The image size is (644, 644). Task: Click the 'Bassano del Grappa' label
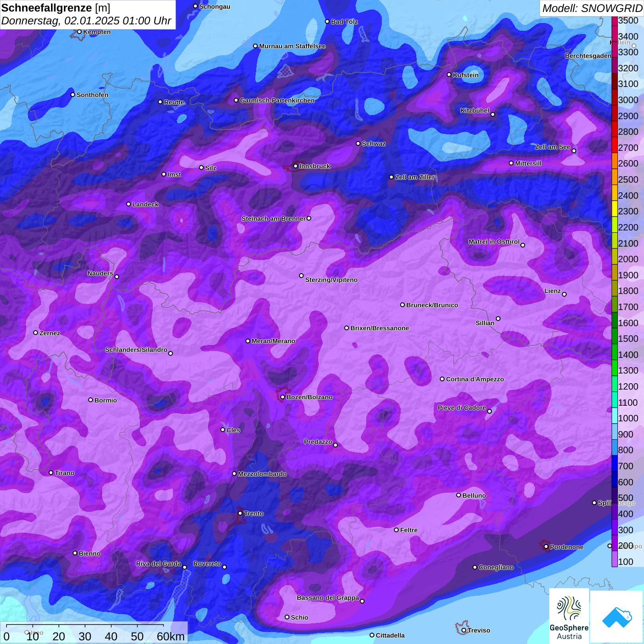coord(328,598)
